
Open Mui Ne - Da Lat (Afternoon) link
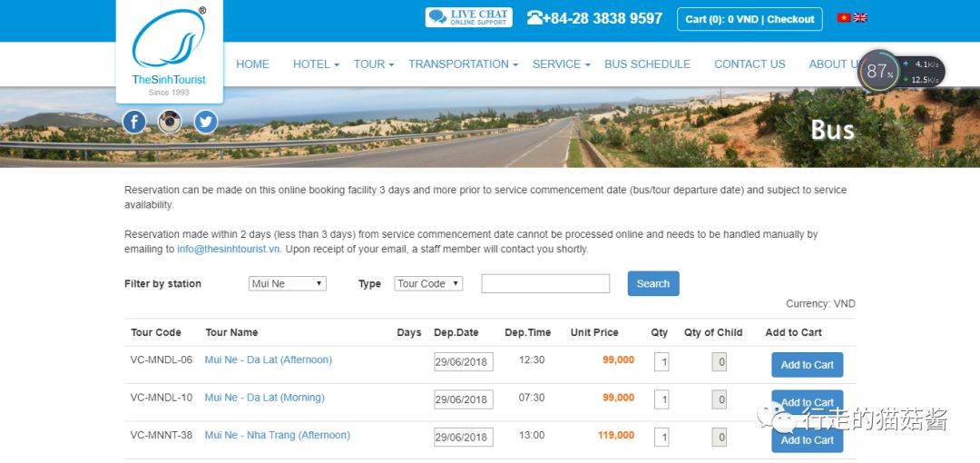coord(268,360)
